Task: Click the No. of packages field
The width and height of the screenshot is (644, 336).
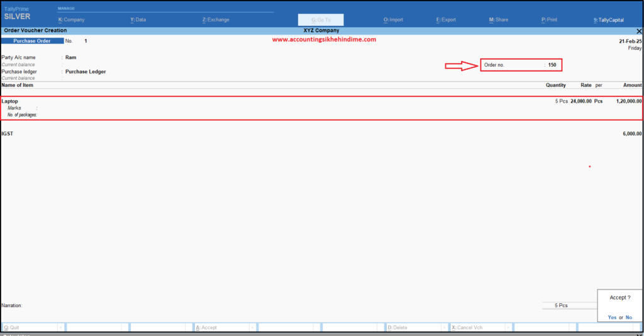Action: 23,115
